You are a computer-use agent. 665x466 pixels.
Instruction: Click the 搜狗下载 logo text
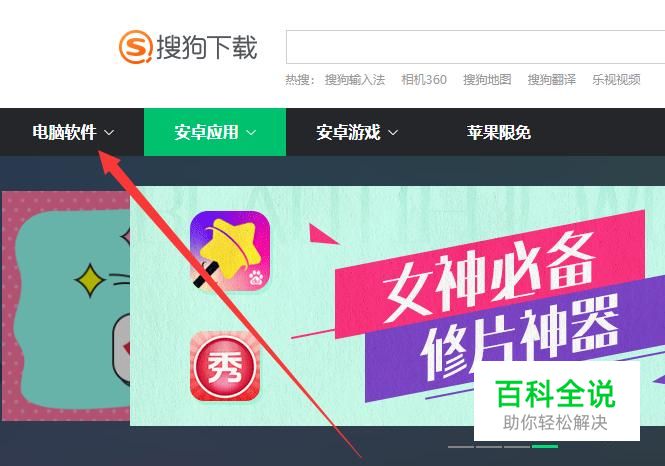point(207,47)
